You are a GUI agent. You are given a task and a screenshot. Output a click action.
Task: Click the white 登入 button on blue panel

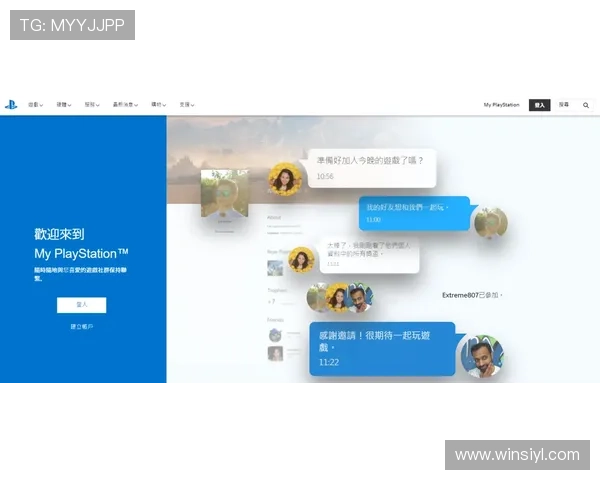82,305
